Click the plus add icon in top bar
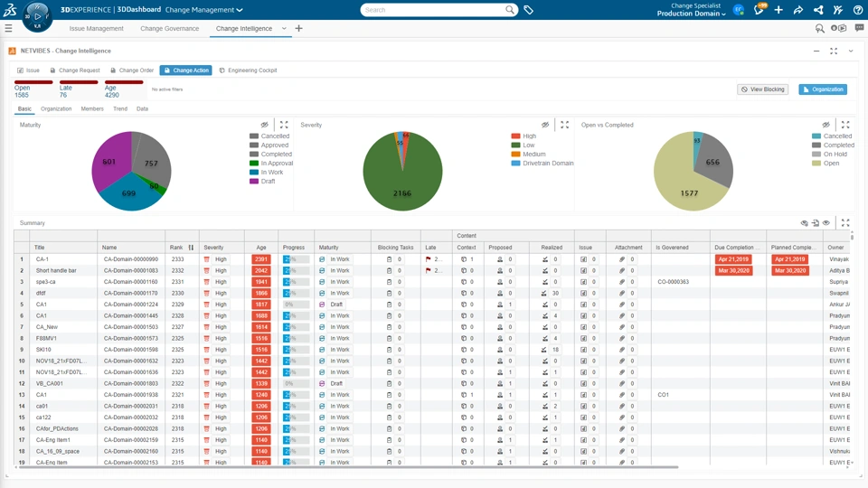Viewport: 868px width, 488px height. point(778,9)
